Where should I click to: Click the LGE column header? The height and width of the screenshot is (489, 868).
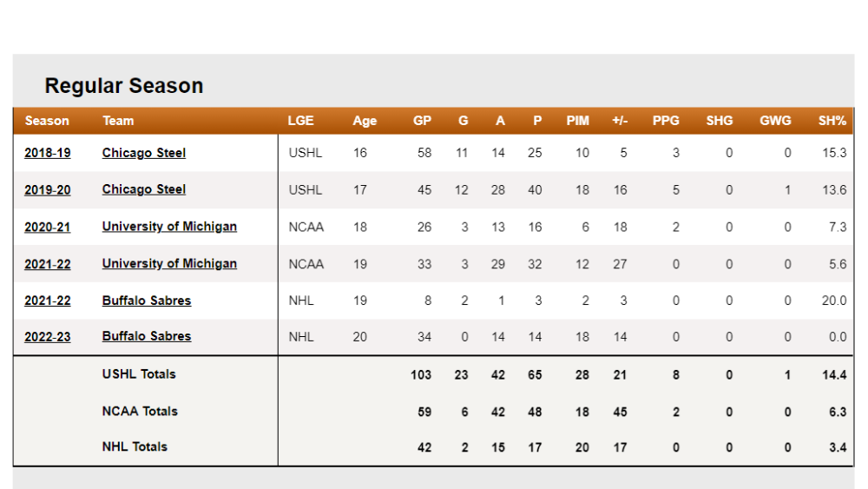[300, 121]
